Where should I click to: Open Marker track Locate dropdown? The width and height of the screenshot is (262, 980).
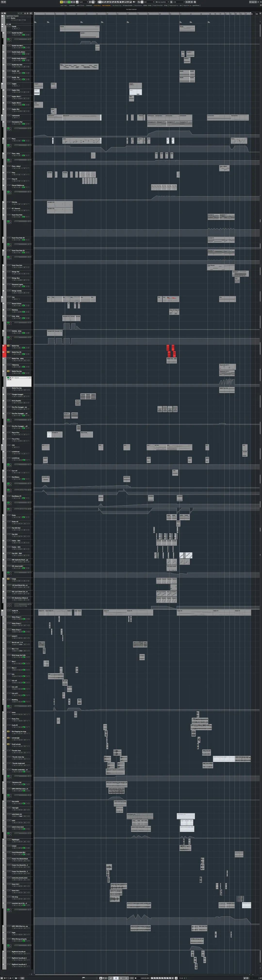pos(13,20)
